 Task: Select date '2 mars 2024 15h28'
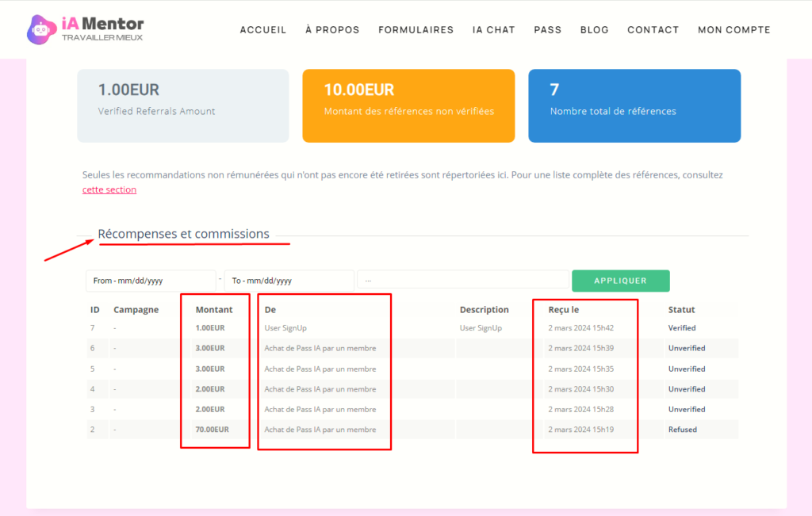click(x=581, y=409)
